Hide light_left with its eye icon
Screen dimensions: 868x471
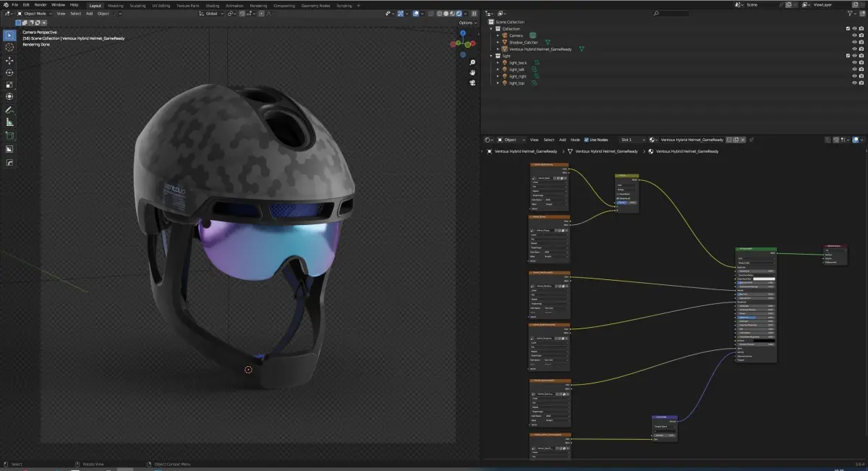pyautogui.click(x=854, y=69)
